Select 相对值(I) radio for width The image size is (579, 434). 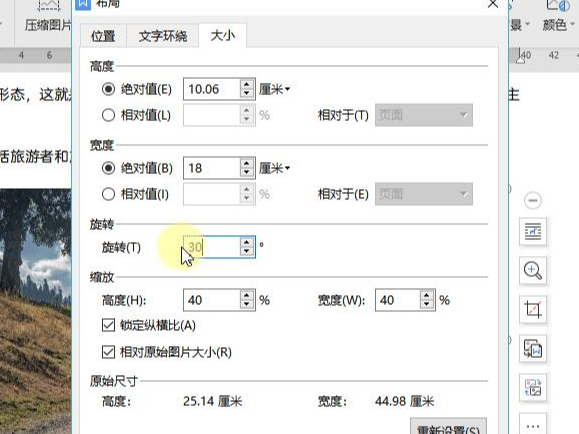click(x=108, y=194)
